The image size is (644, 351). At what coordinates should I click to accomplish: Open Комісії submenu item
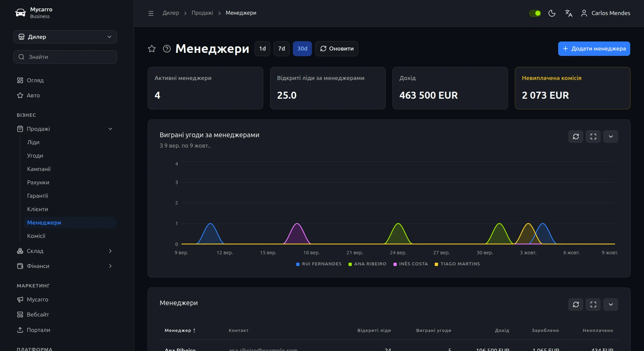pyautogui.click(x=36, y=236)
